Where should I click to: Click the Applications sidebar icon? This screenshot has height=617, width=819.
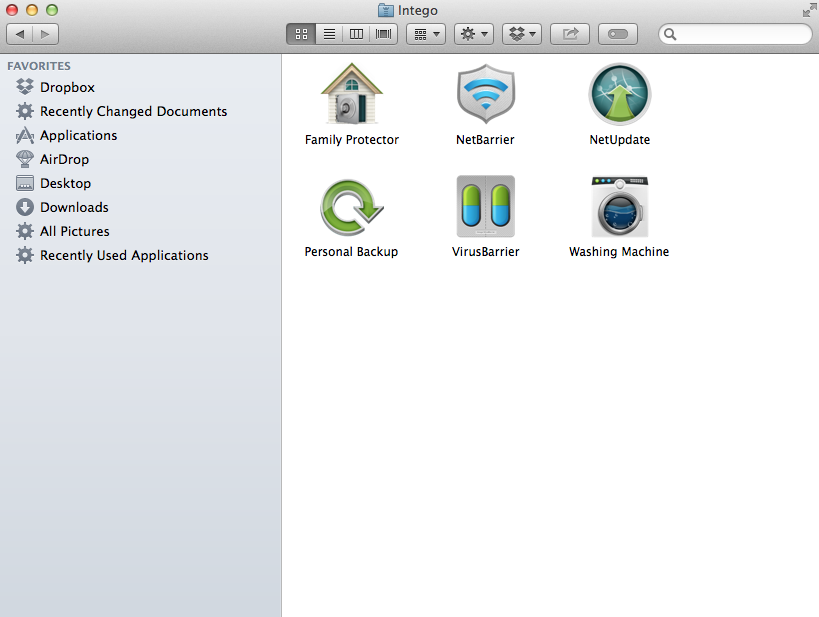pyautogui.click(x=25, y=135)
